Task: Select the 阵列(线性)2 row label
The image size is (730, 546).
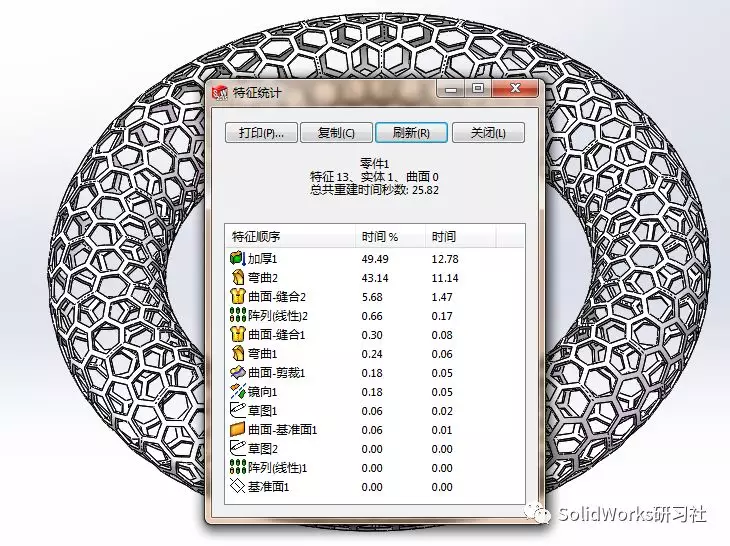Action: pyautogui.click(x=278, y=316)
